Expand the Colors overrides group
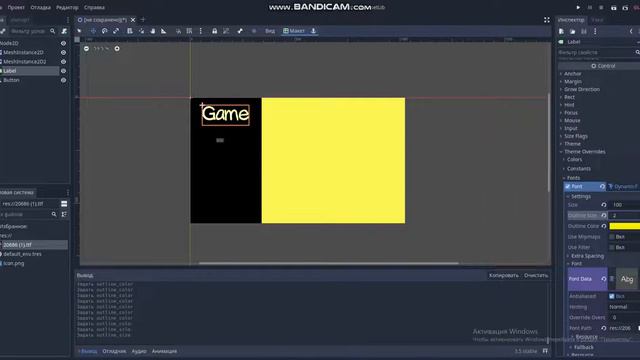Screen dimensions: 640x360 574,160
